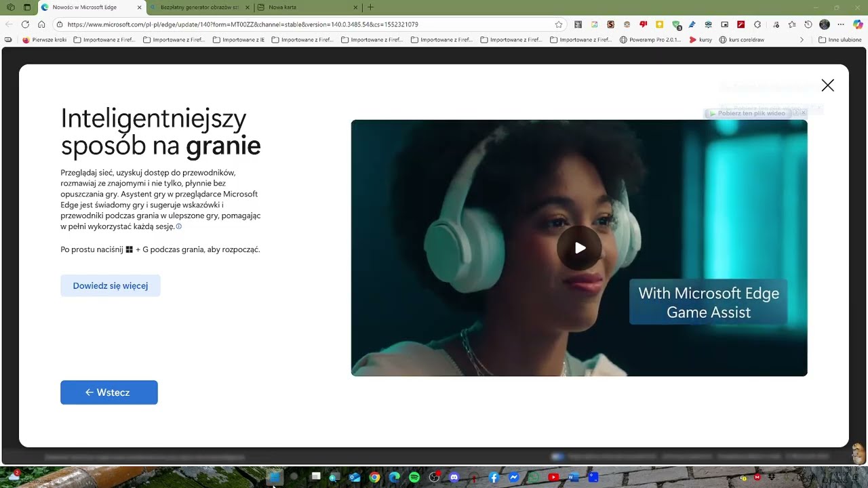Open 'Importowane z IE' bookmarks folder
Screen dimensions: 868x488
[x=239, y=40]
